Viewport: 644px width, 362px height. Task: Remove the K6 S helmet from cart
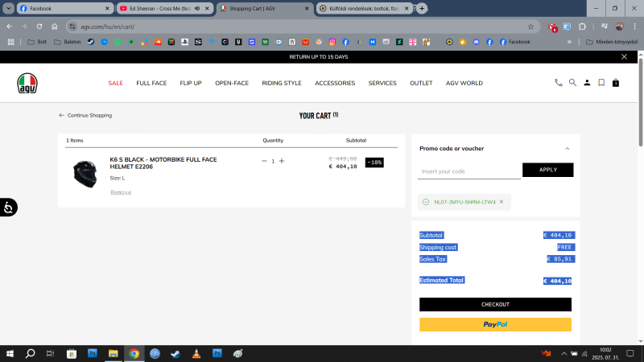[x=121, y=192]
